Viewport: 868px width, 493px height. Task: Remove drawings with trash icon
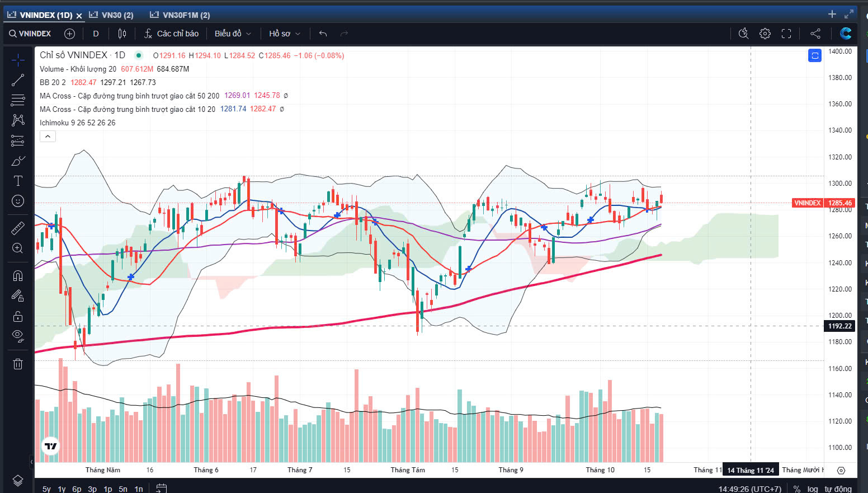pos(18,364)
